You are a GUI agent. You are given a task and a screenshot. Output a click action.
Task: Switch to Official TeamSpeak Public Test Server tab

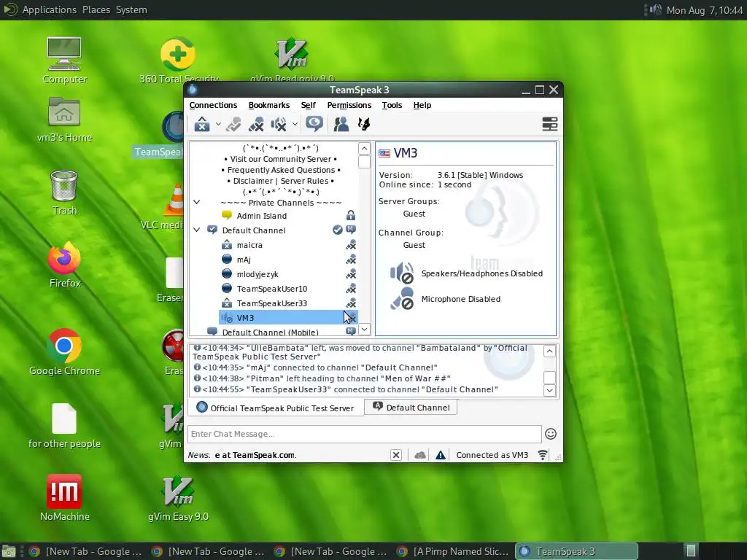pyautogui.click(x=275, y=408)
